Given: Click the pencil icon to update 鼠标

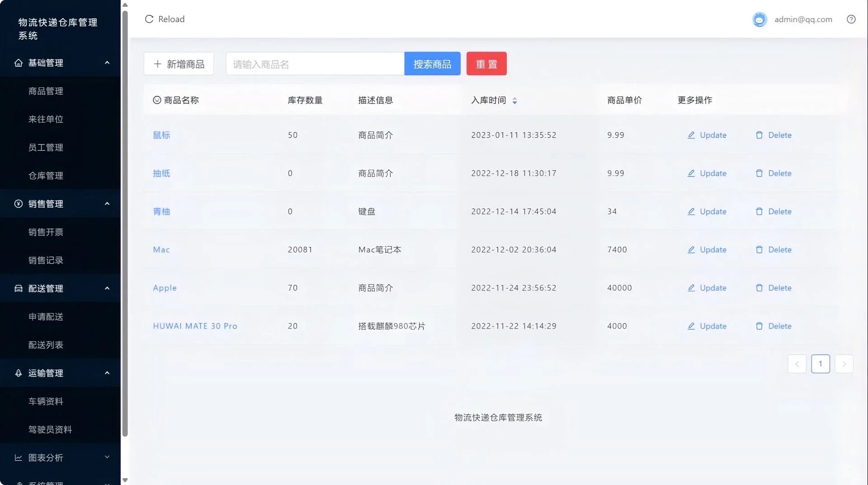Looking at the screenshot, I should click(x=691, y=135).
